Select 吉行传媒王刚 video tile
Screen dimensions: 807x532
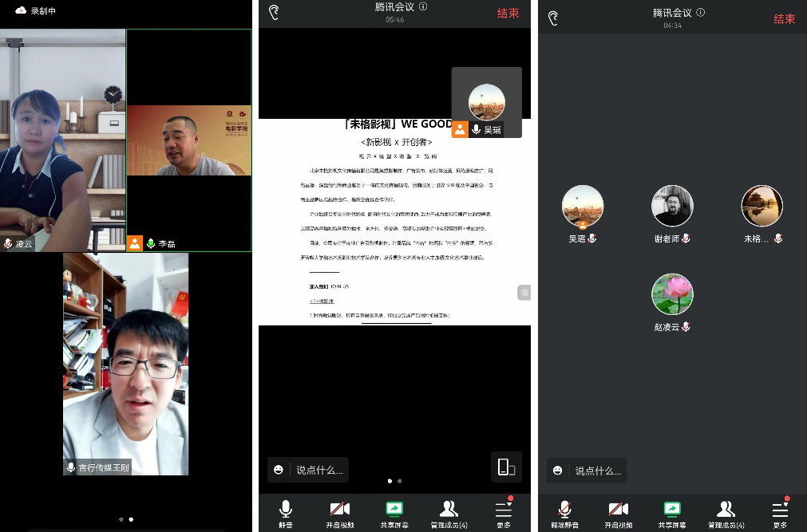pos(126,364)
